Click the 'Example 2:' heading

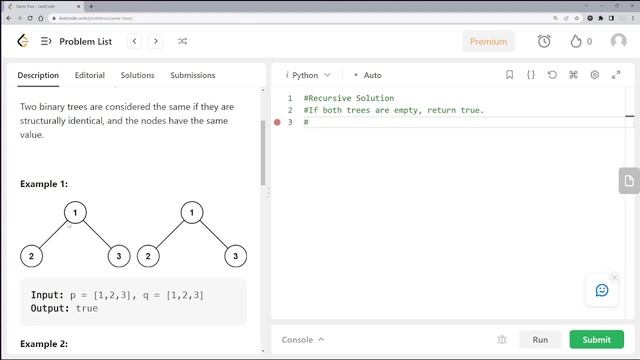pos(44,344)
